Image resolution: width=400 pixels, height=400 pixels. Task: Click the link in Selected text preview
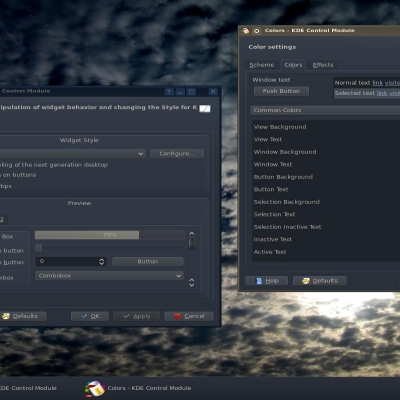[x=382, y=93]
